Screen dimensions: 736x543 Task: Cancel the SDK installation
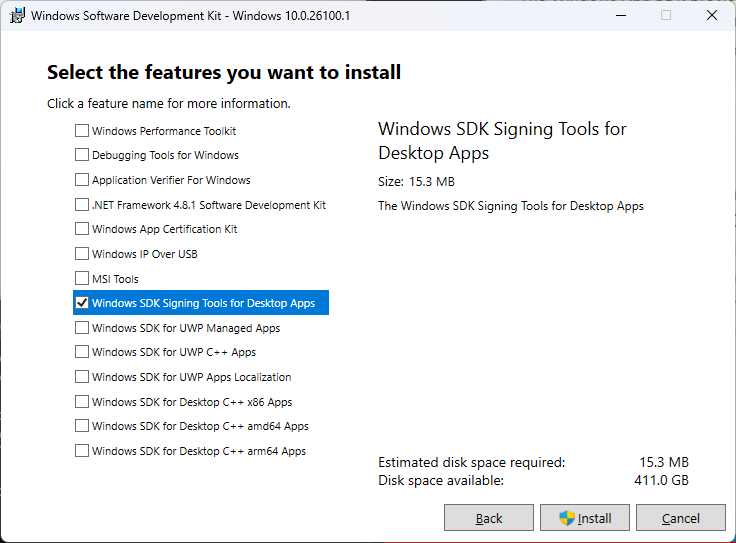(x=681, y=518)
